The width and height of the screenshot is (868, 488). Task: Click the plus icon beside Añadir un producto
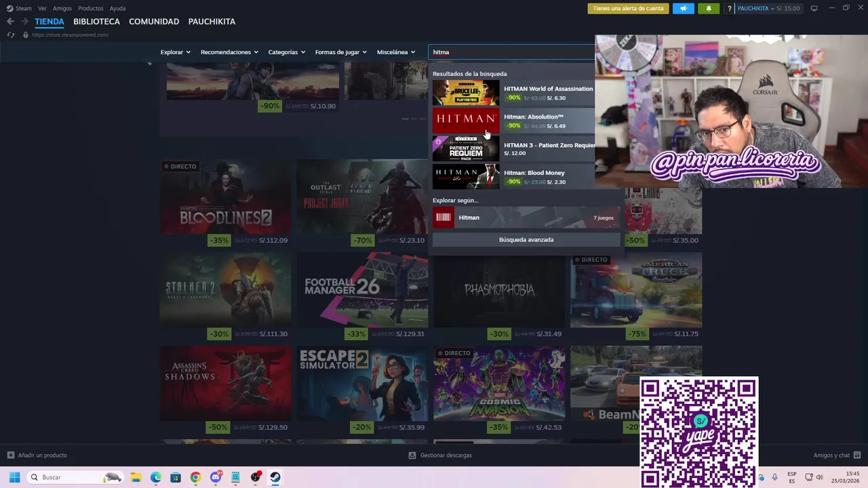coord(10,455)
